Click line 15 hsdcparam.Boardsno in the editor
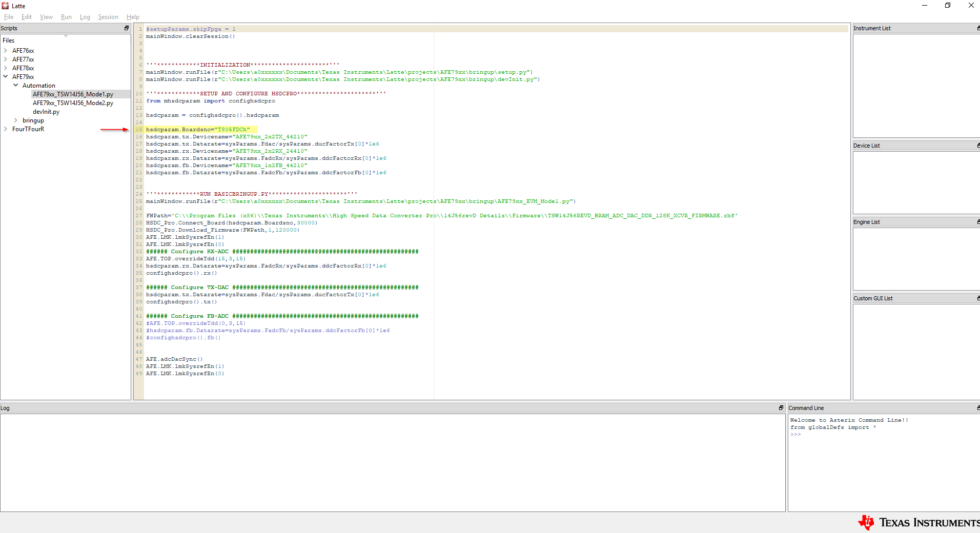This screenshot has width=980, height=533. tap(198, 130)
